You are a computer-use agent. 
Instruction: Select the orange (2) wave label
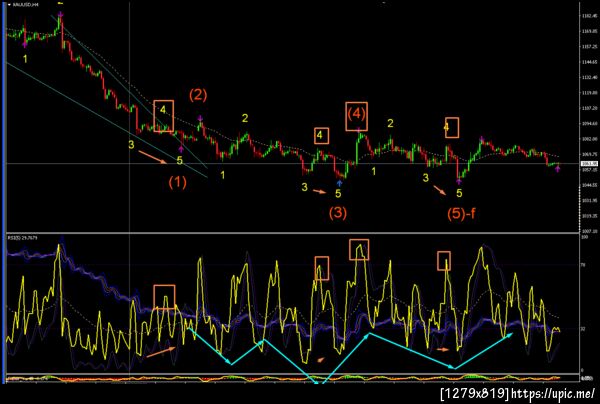(198, 95)
